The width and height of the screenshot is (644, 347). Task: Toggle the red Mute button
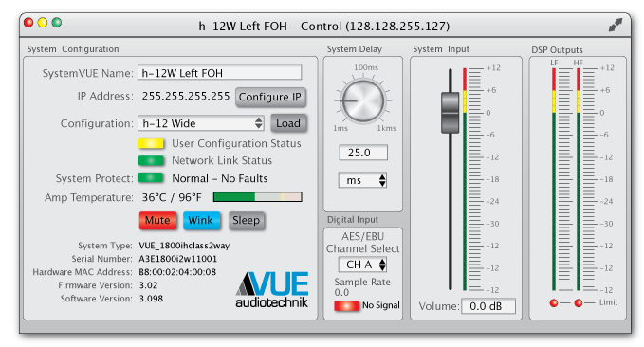(157, 221)
